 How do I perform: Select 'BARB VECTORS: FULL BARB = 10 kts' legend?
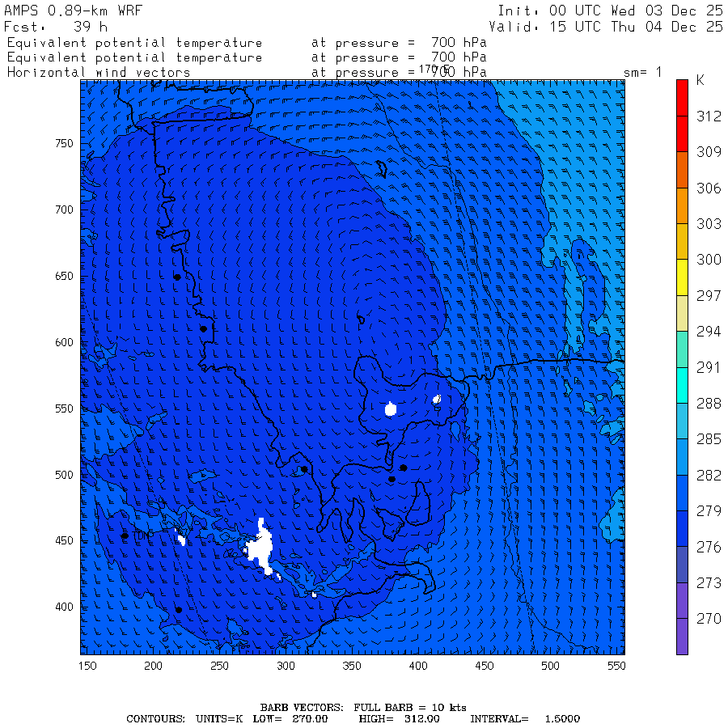click(x=363, y=708)
